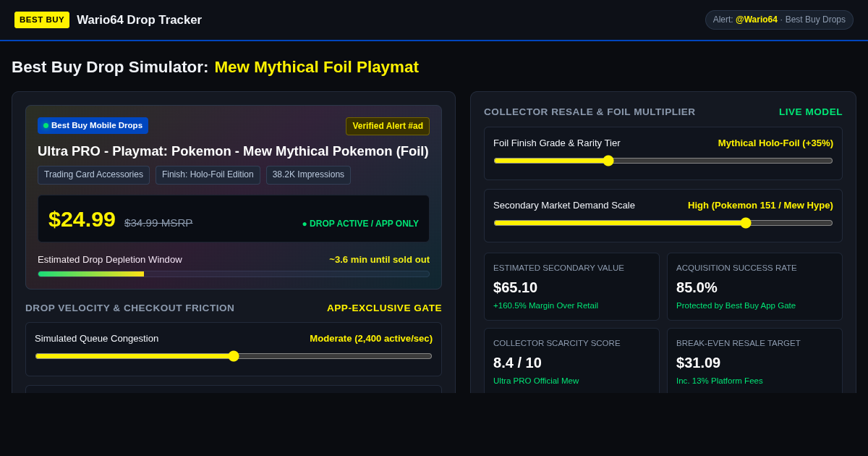The image size is (868, 456).
Task: Click the +160.5% Margin Over Retail text
Action: pyautogui.click(x=545, y=305)
